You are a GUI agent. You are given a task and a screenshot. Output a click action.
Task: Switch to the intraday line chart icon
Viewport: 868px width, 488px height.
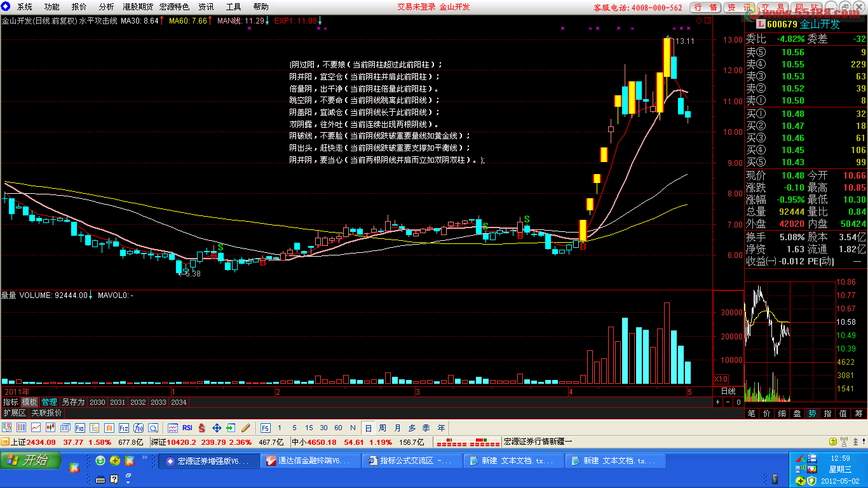36,428
